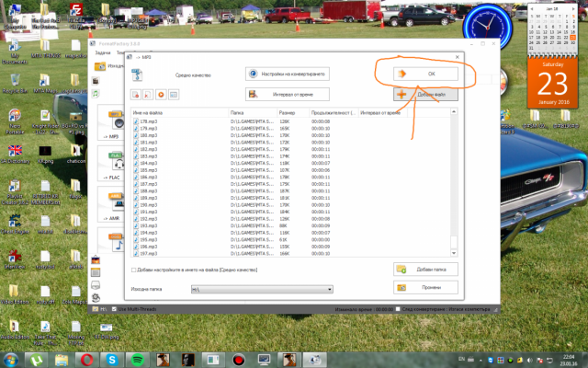Click the 'Промени' change folder button
Screen dimensions: 588x368
click(x=424, y=287)
